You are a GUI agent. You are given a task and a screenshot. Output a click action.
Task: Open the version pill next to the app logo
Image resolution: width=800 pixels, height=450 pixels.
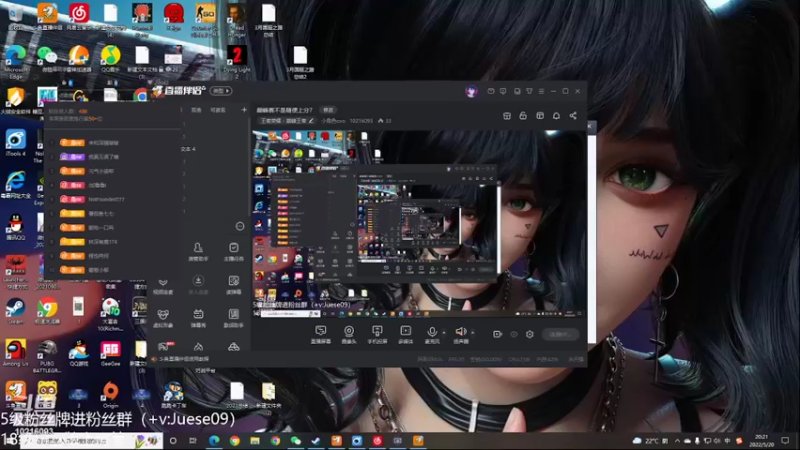click(x=221, y=91)
